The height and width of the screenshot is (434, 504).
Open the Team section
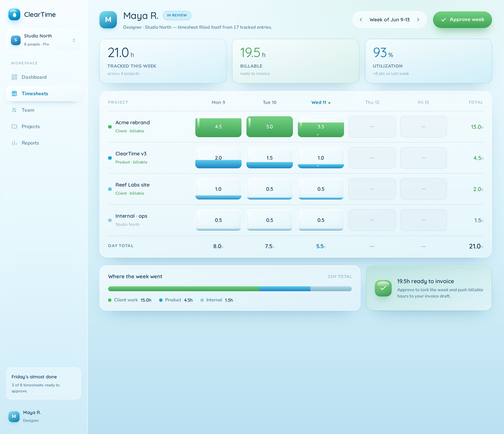click(x=44, y=110)
